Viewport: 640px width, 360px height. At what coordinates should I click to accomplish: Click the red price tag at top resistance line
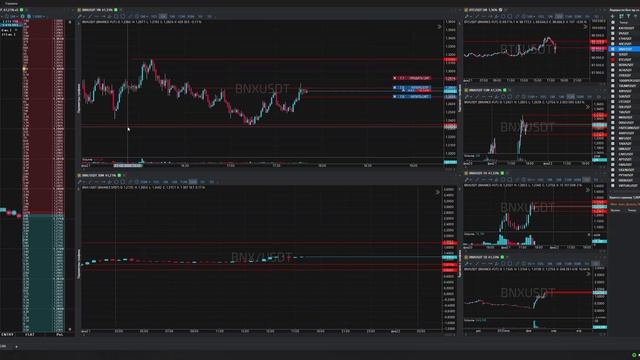[450, 60]
